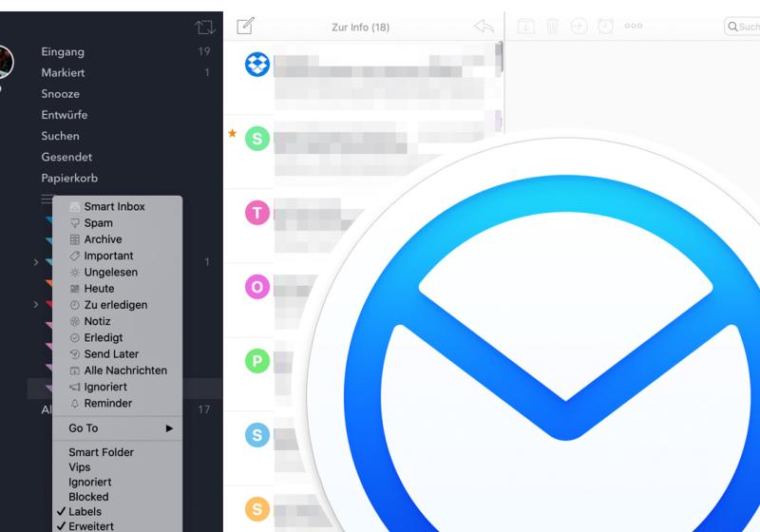
Task: Click the Zur Info (18) header title
Action: (361, 28)
